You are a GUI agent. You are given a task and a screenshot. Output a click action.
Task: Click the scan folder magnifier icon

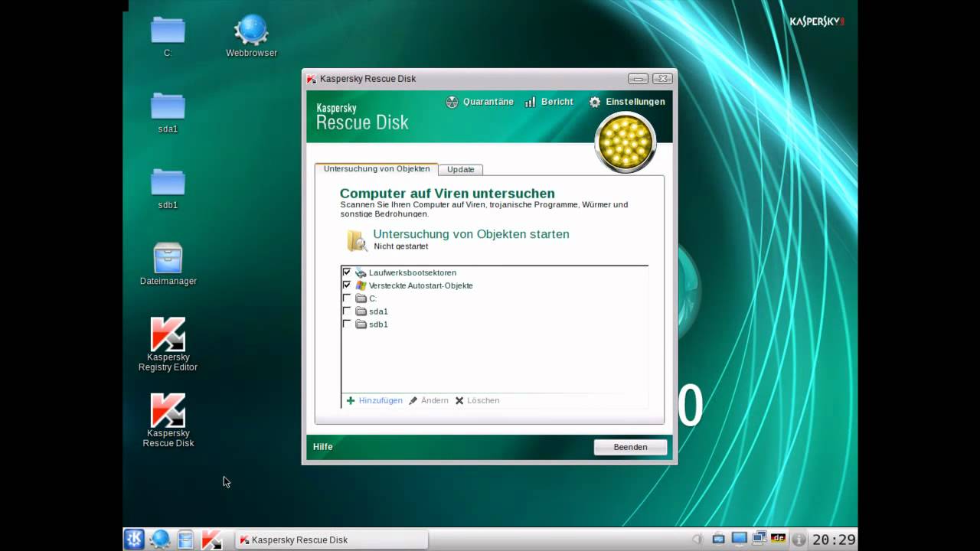(357, 240)
